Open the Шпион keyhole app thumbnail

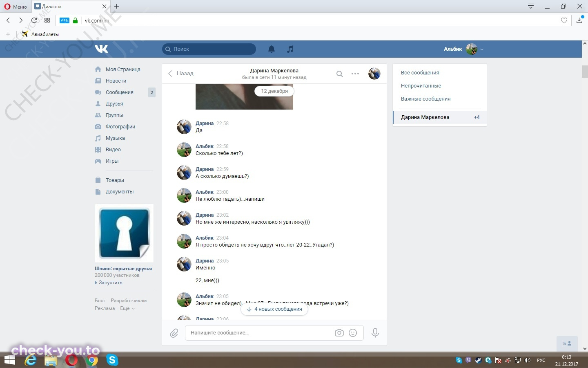click(124, 233)
